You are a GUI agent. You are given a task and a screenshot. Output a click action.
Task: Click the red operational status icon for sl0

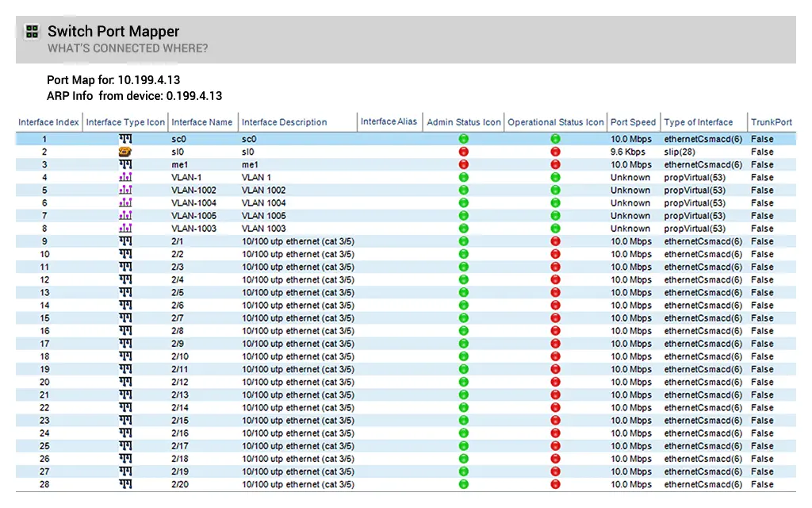coord(556,152)
